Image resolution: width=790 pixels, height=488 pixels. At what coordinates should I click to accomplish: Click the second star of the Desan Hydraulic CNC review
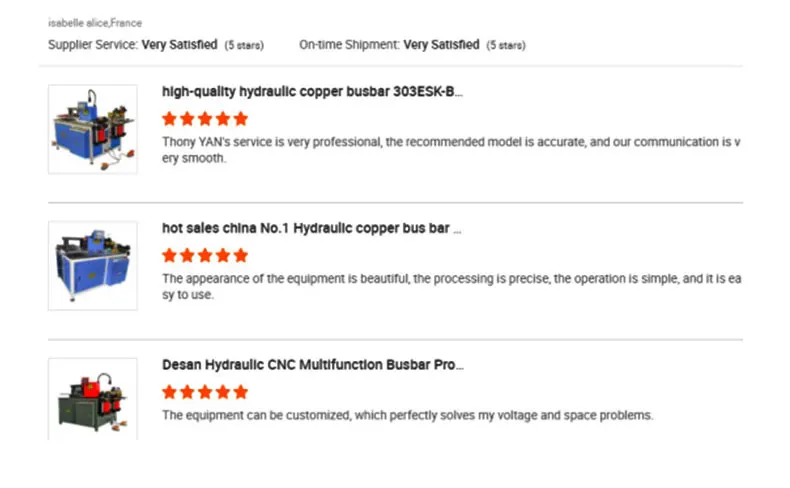pos(187,392)
